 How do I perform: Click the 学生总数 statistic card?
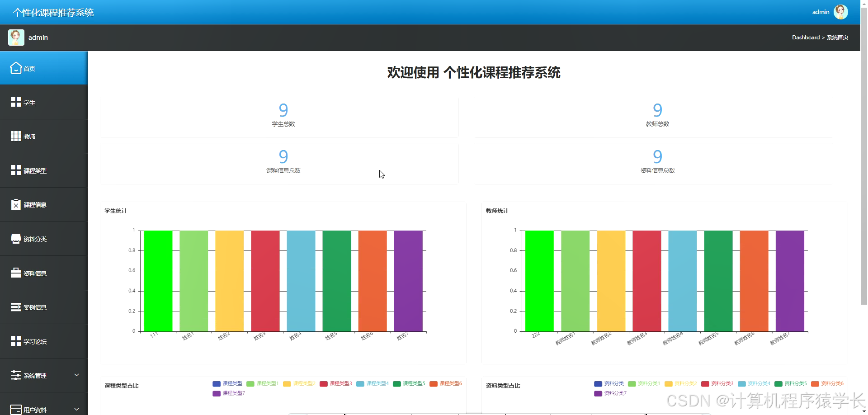tap(279, 117)
